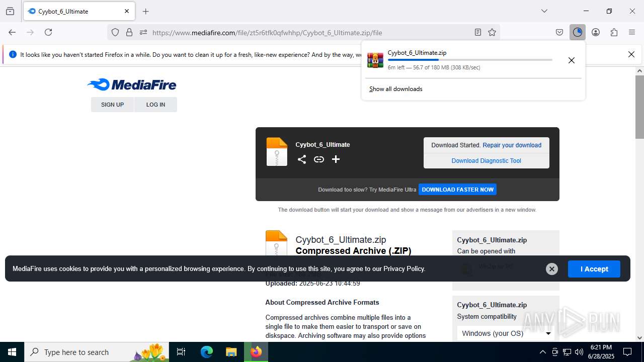
Task: Open Firefox application menu
Action: click(x=632, y=32)
